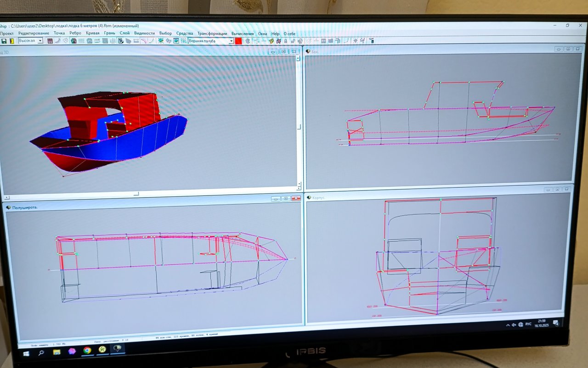This screenshot has width=588, height=368.
Task: Open the Высокая precision dropdown
Action: point(40,41)
